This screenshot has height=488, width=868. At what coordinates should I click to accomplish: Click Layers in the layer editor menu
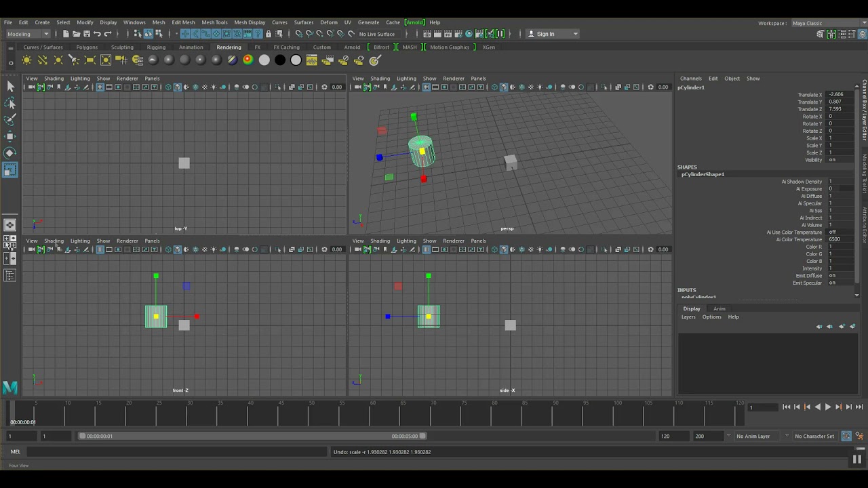click(x=688, y=317)
